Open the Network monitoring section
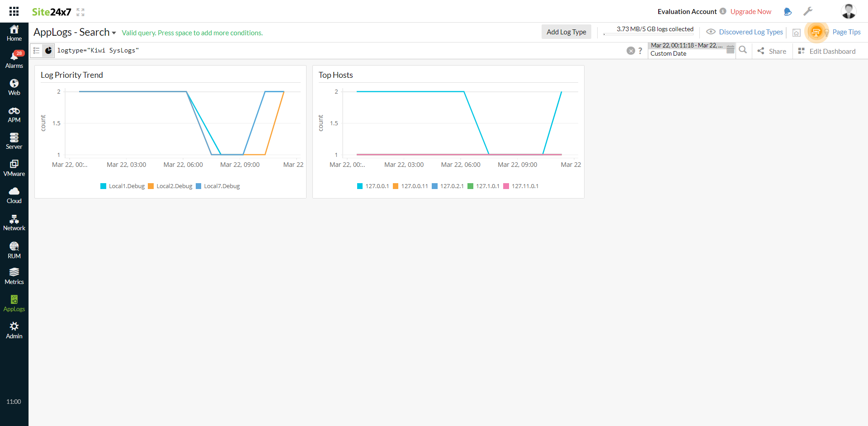868x426 pixels. pyautogui.click(x=14, y=222)
